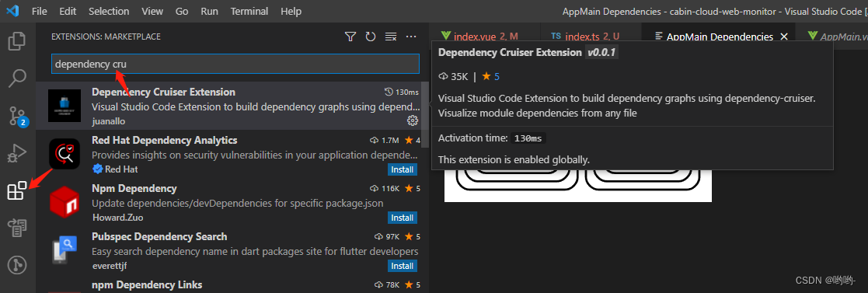This screenshot has height=293, width=868.
Task: Click version v0.0.1 label in popup
Action: pyautogui.click(x=601, y=53)
